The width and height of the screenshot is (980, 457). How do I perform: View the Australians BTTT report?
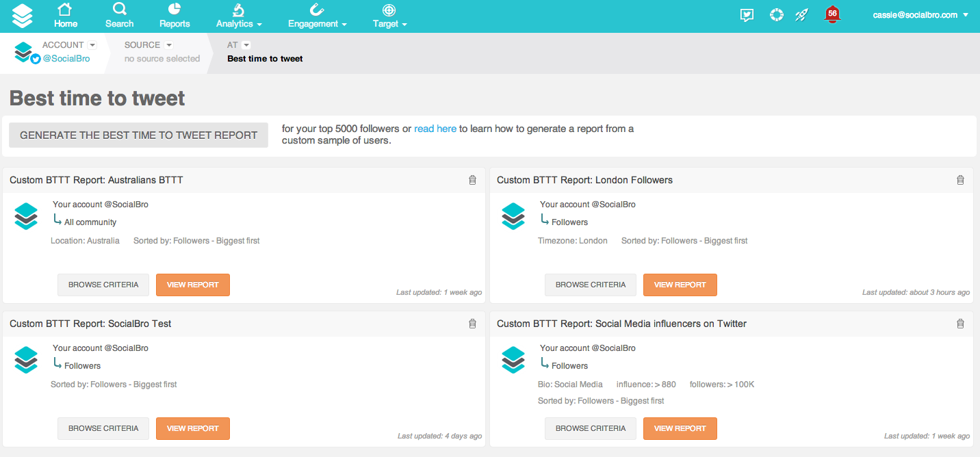193,285
